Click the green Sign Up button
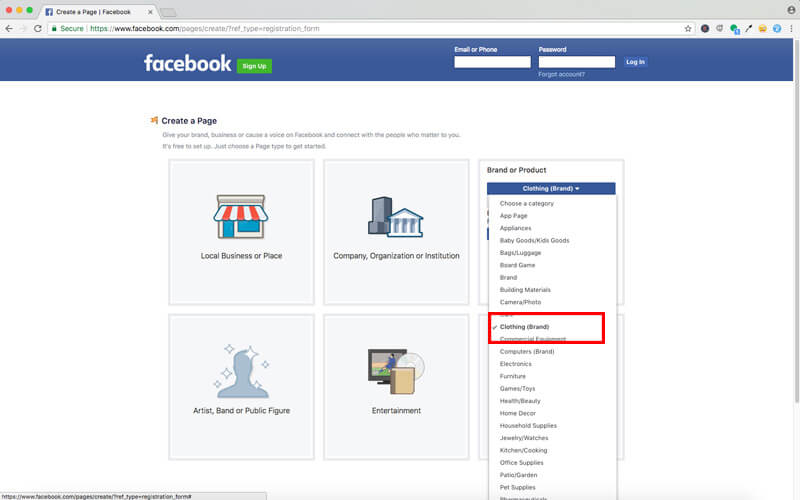Image resolution: width=800 pixels, height=500 pixels. [254, 66]
